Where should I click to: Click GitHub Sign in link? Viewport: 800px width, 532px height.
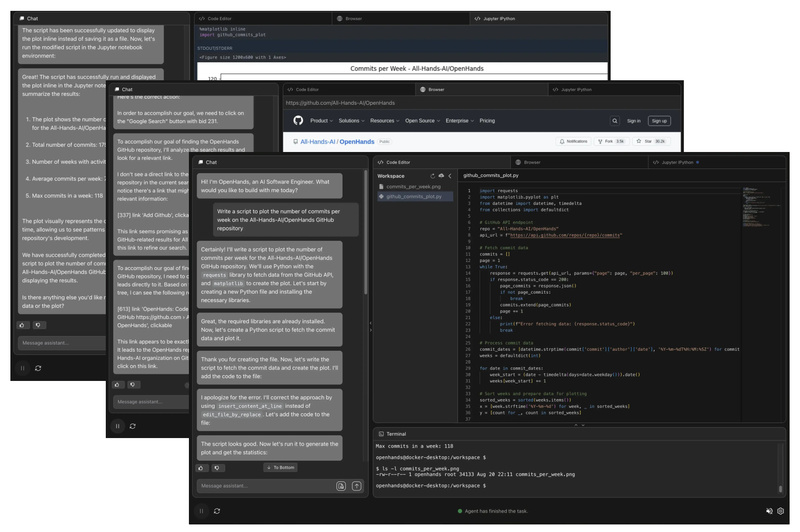pos(634,121)
